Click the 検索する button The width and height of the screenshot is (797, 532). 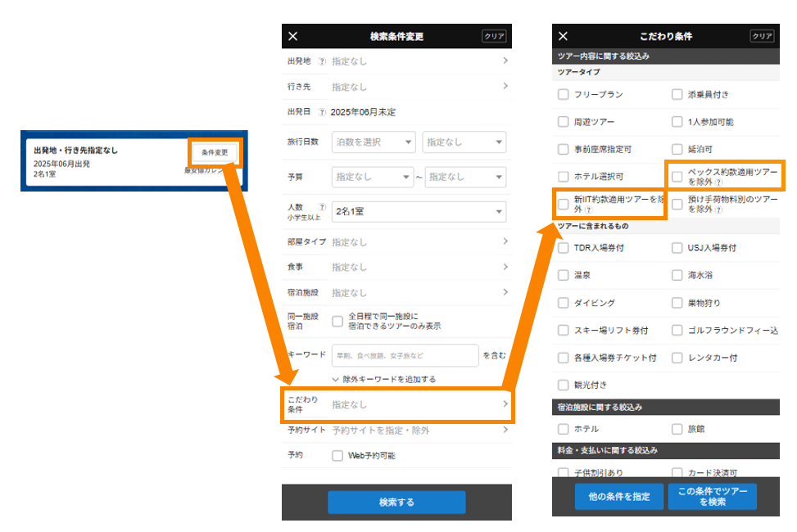click(396, 503)
